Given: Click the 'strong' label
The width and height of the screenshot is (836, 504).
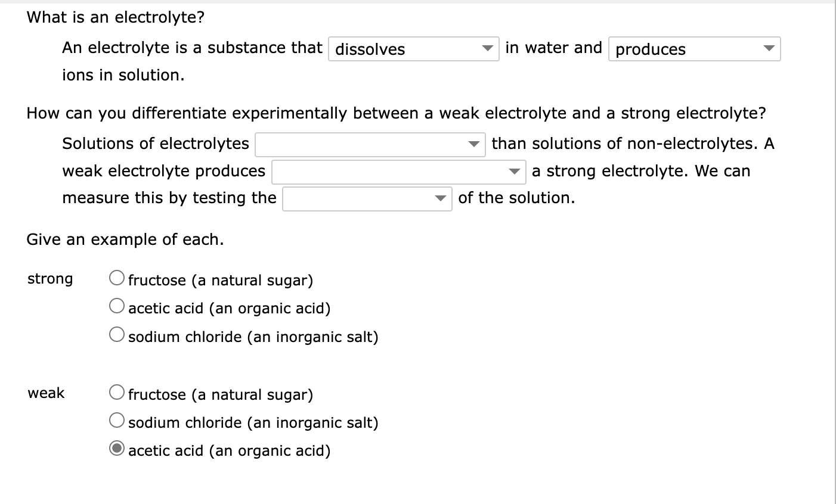Looking at the screenshot, I should pos(50,278).
